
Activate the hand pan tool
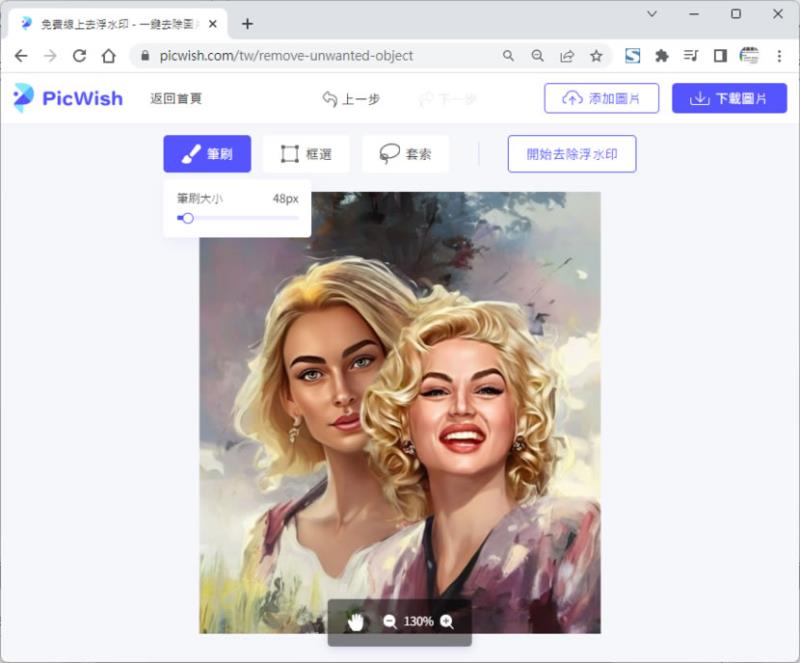(x=356, y=622)
